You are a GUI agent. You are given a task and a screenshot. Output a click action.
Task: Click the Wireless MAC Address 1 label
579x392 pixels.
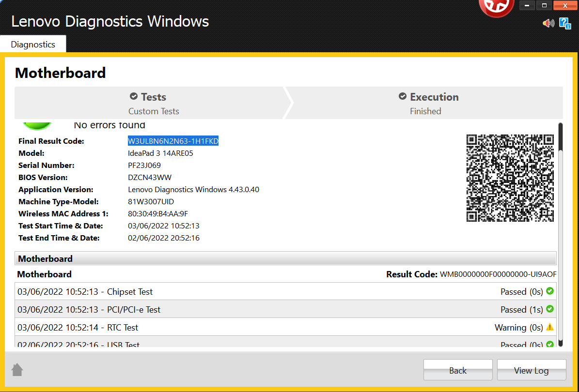pos(63,214)
